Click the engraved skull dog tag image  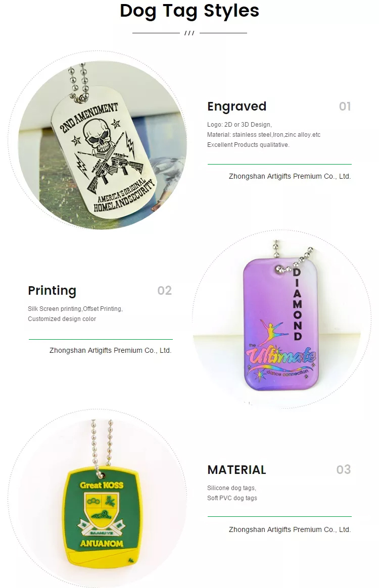tap(98, 139)
